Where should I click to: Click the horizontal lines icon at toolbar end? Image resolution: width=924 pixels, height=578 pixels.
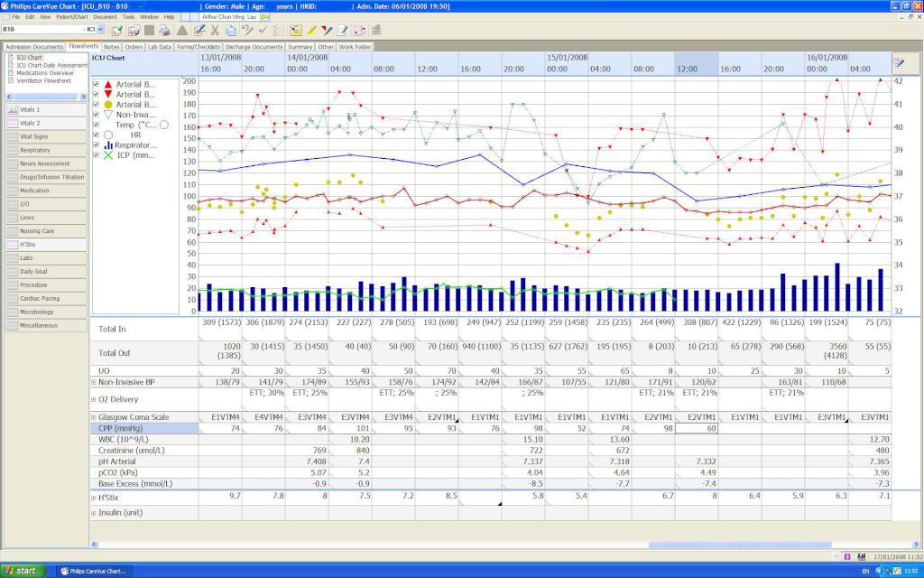point(376,30)
